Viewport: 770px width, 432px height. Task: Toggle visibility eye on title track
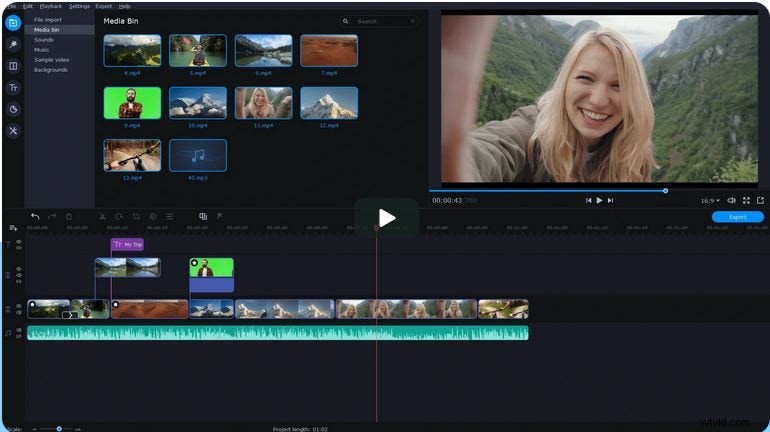pos(18,242)
